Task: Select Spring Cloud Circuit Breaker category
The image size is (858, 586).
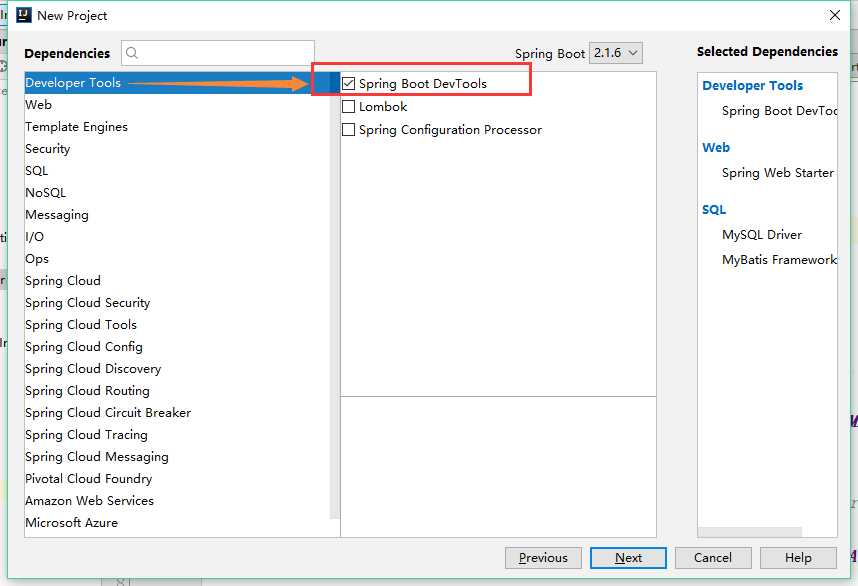Action: pos(177,413)
